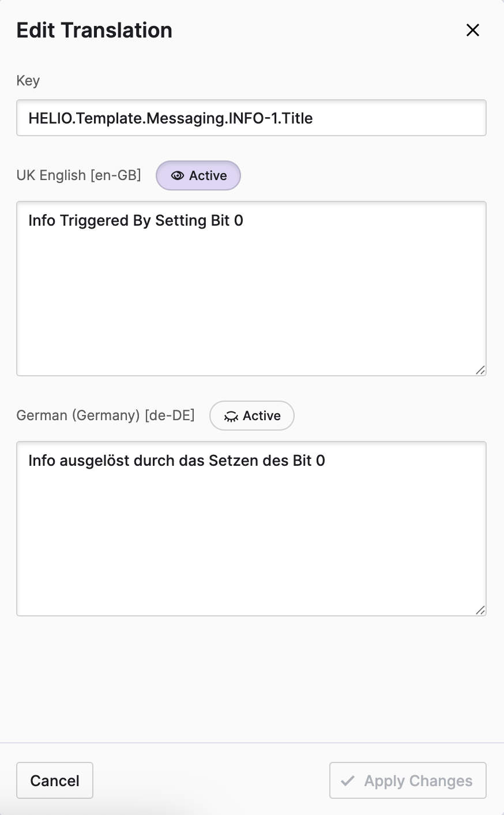Click the "Key" field label

[x=28, y=80]
